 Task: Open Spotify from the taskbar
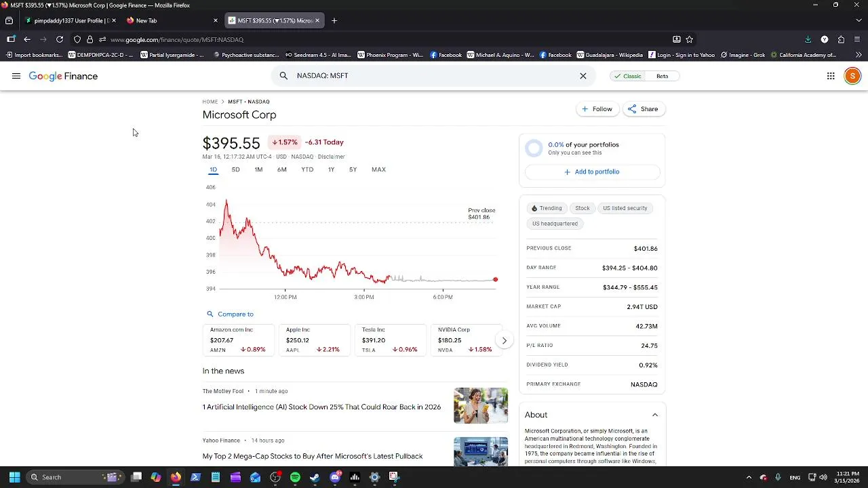click(x=295, y=477)
